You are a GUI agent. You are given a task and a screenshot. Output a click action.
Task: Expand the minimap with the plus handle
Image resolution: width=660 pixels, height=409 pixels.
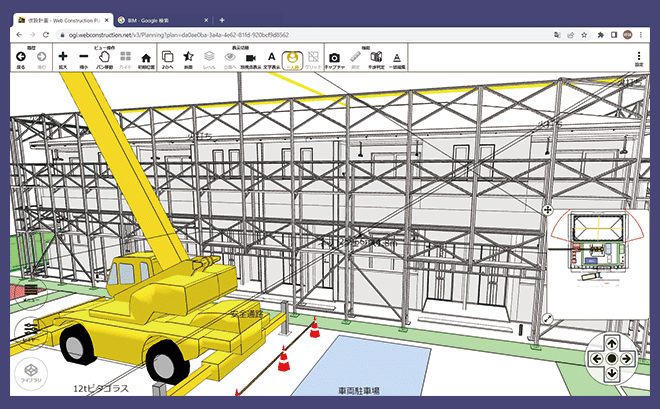(x=548, y=210)
